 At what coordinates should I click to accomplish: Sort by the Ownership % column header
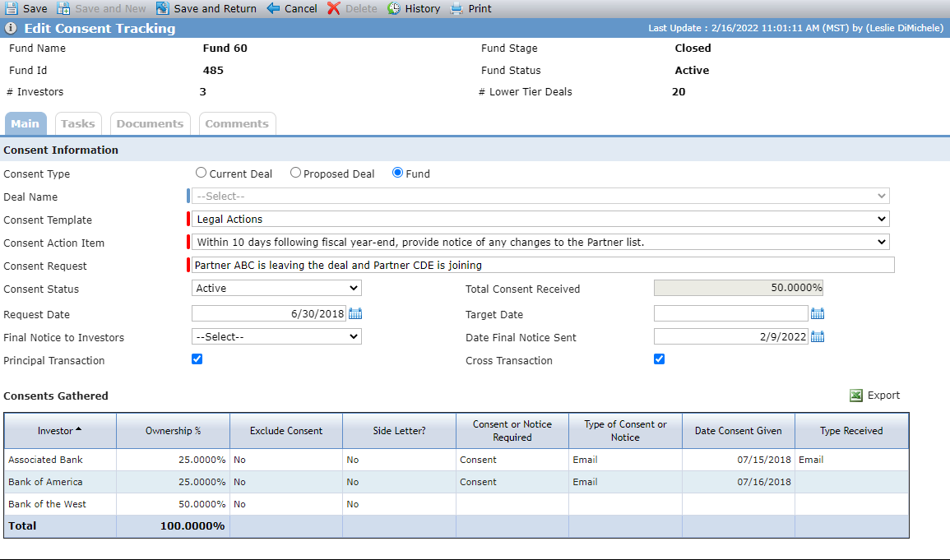pos(174,430)
